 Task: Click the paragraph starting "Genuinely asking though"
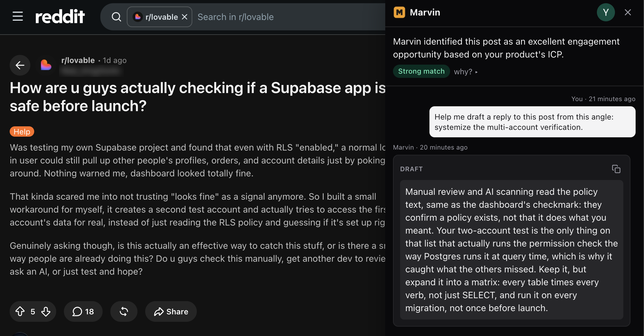click(x=197, y=258)
